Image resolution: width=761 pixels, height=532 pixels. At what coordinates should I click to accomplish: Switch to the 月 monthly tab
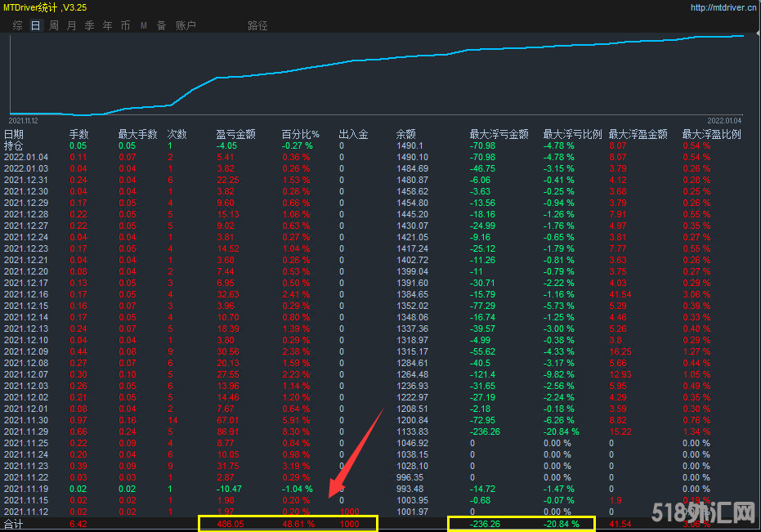72,25
